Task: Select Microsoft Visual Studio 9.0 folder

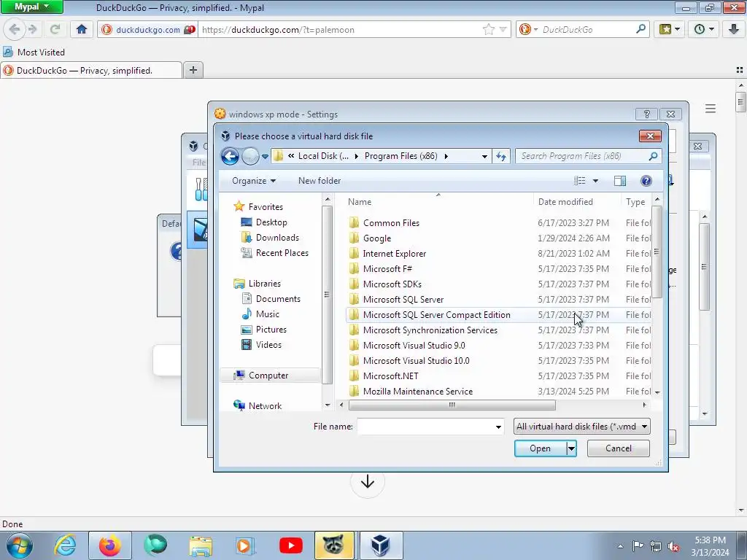Action: 414,345
